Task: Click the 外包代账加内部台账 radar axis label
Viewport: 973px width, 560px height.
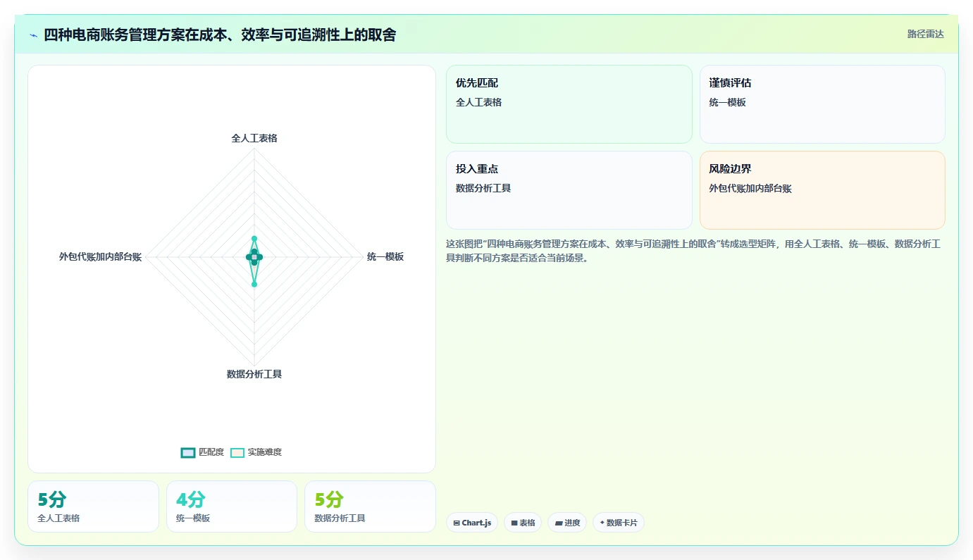Action: (x=100, y=257)
